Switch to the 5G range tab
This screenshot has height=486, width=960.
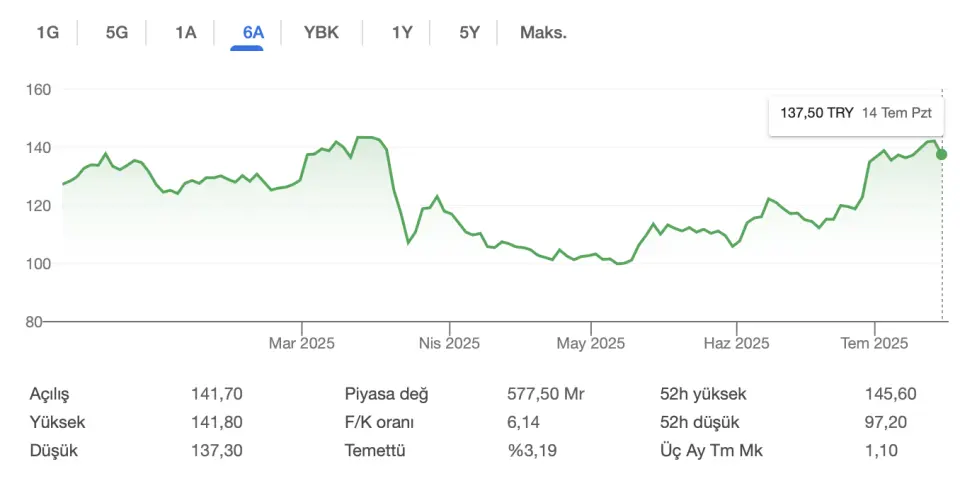[x=117, y=32]
